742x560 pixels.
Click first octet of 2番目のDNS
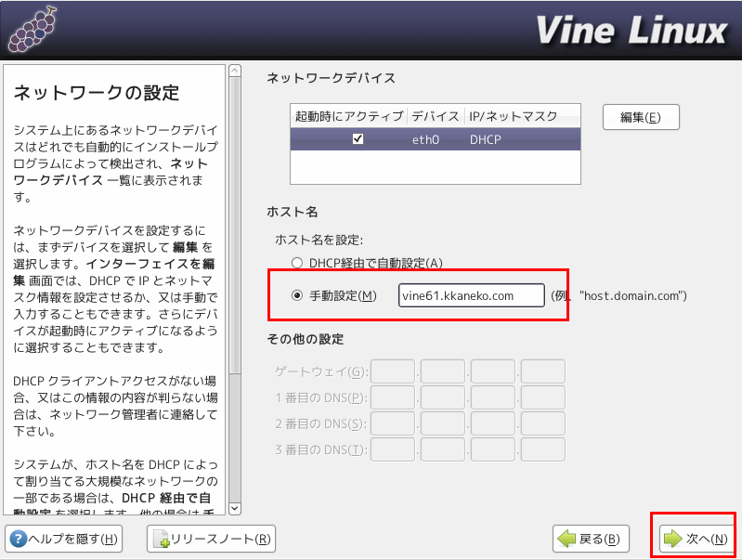pyautogui.click(x=393, y=423)
